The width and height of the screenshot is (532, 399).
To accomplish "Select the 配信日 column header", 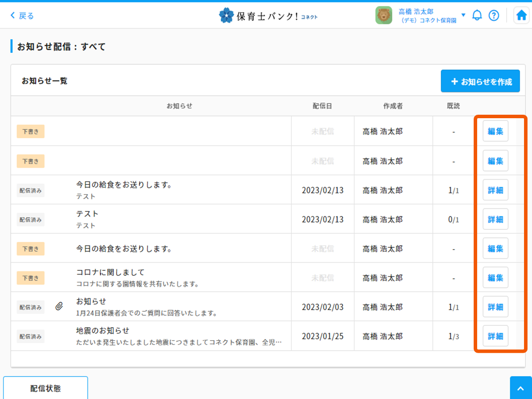I will [322, 106].
